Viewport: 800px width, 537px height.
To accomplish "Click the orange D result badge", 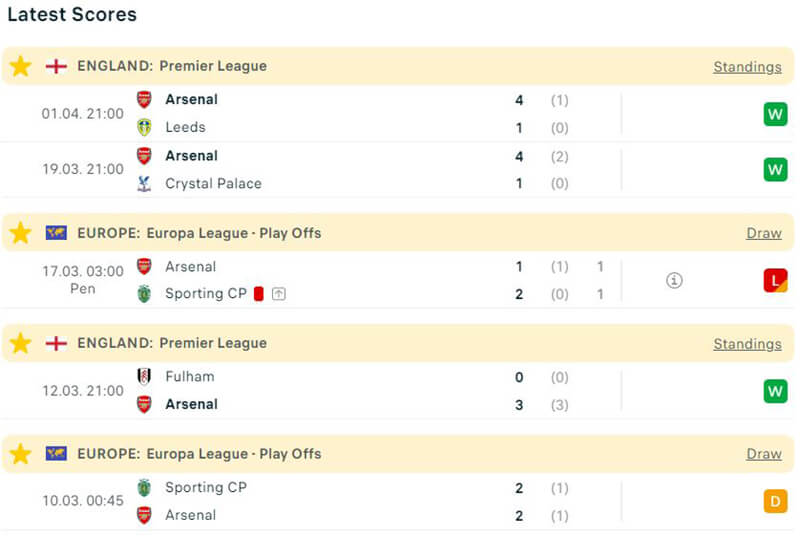I will click(775, 501).
